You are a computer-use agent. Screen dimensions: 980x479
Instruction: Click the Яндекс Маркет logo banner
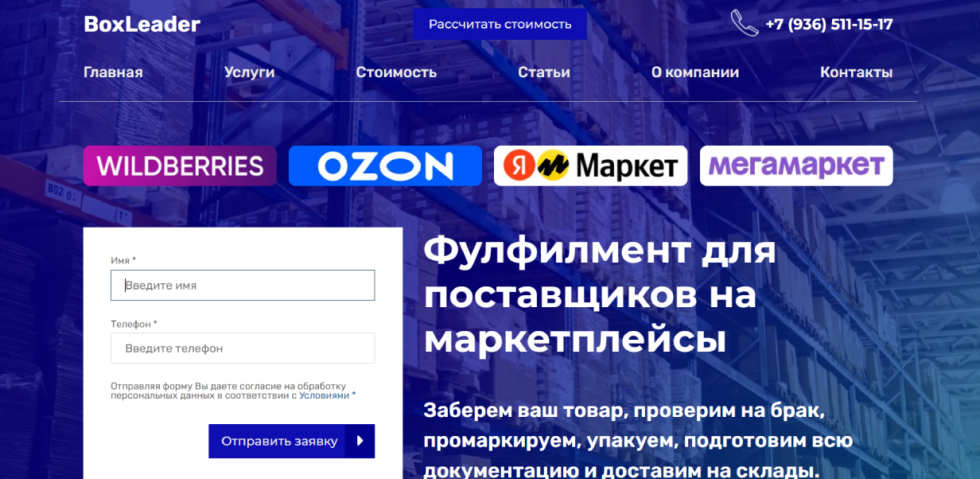point(590,166)
